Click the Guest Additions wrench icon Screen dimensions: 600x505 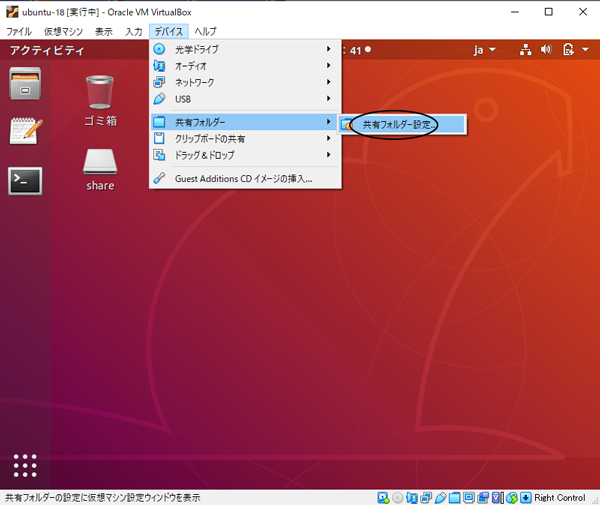[x=159, y=178]
